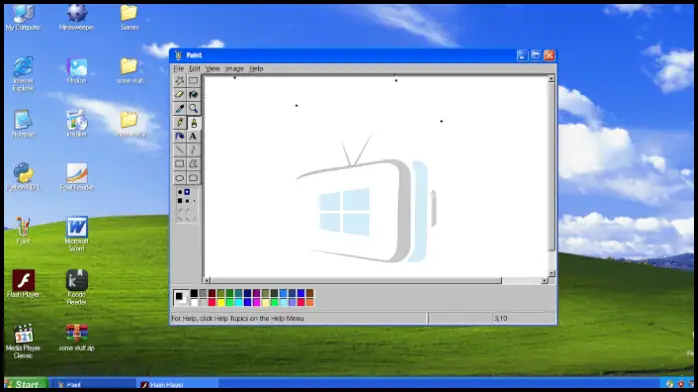Viewport: 698px width, 392px height.
Task: Select the Games folder on desktop
Action: click(129, 18)
